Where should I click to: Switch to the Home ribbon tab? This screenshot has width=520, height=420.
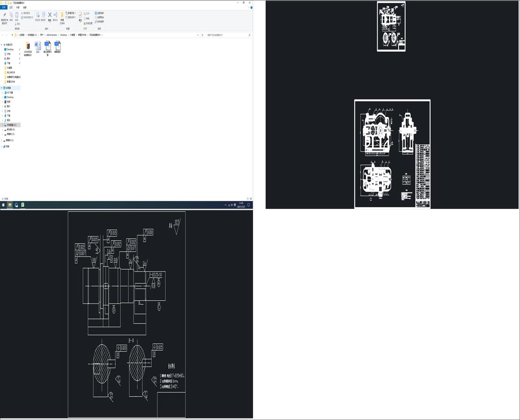click(x=11, y=7)
